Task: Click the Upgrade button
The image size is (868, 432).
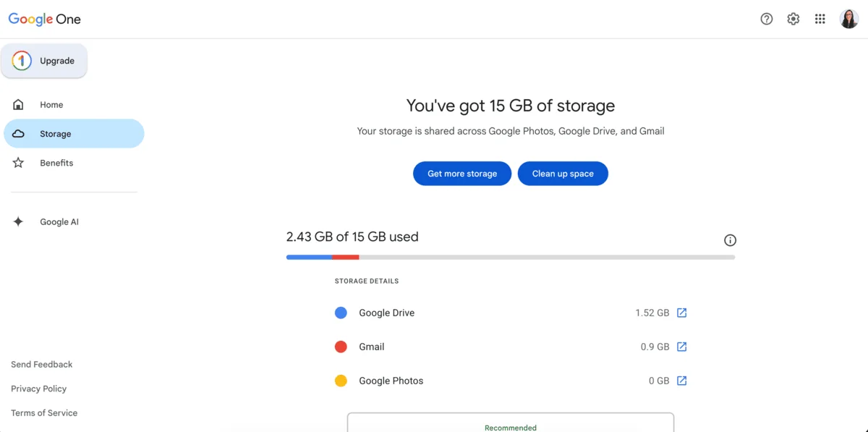Action: coord(44,61)
